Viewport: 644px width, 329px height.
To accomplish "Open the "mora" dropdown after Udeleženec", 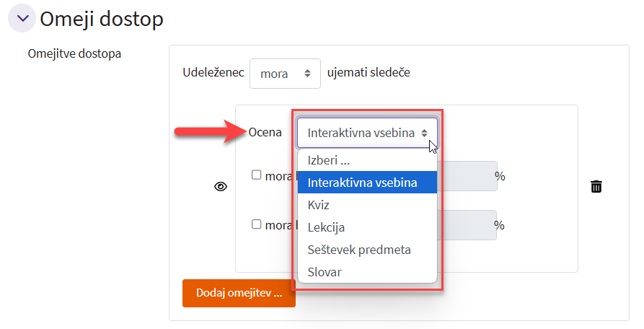I will pos(285,74).
